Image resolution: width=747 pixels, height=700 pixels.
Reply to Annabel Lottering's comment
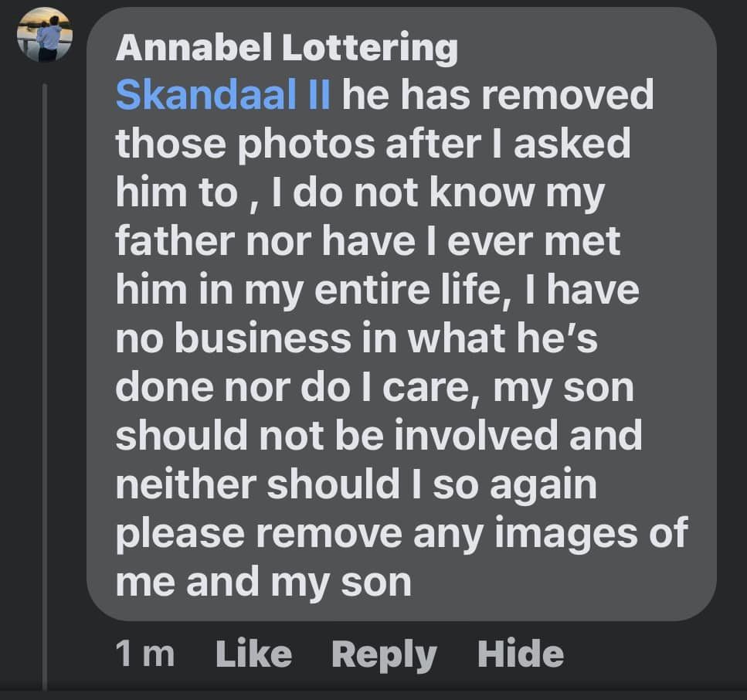click(x=384, y=654)
